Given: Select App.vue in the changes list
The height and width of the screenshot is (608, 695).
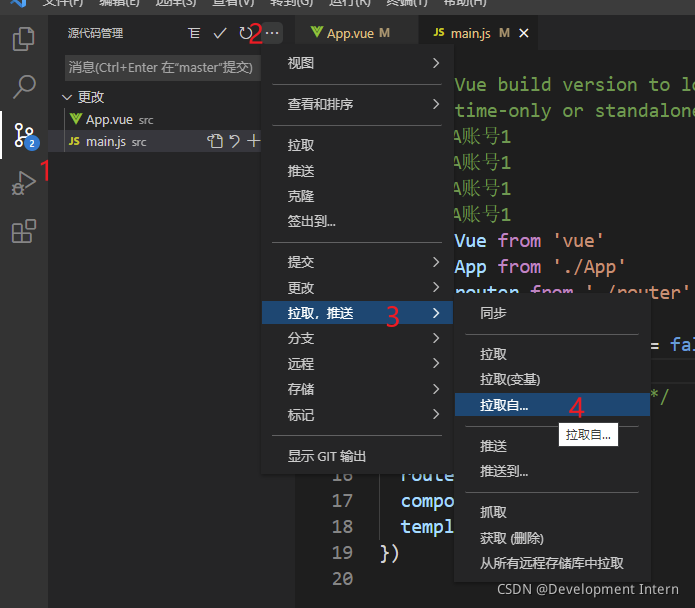Looking at the screenshot, I should 154,119.
